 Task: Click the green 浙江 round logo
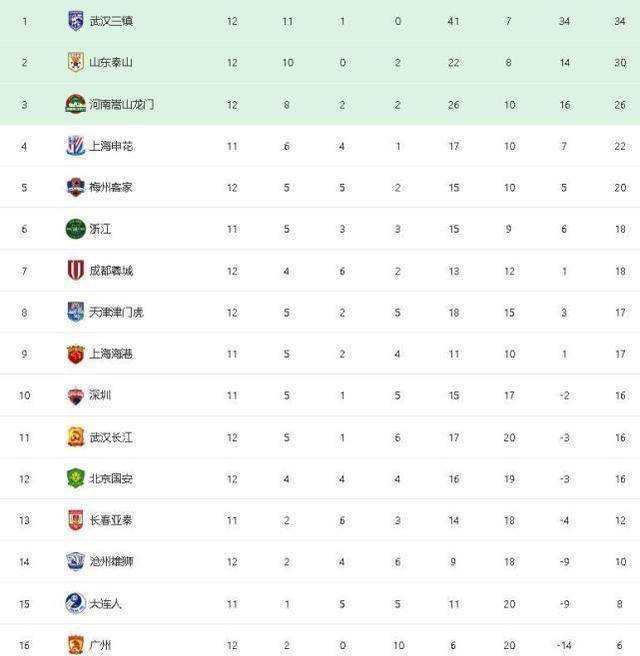[x=76, y=229]
